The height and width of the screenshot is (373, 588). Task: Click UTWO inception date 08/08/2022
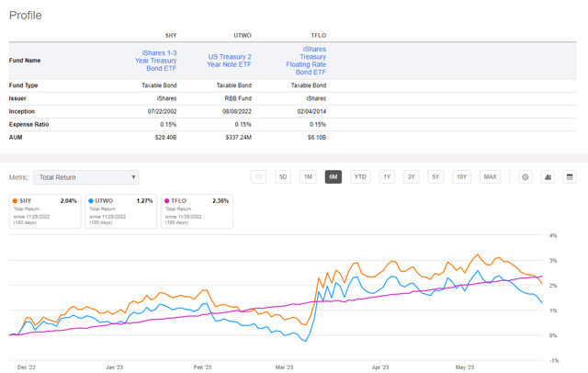(x=237, y=111)
